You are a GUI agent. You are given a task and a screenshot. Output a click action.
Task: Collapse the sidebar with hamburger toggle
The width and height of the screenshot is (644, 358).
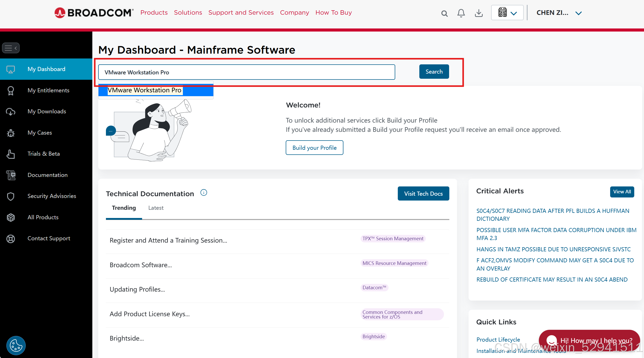pos(11,48)
